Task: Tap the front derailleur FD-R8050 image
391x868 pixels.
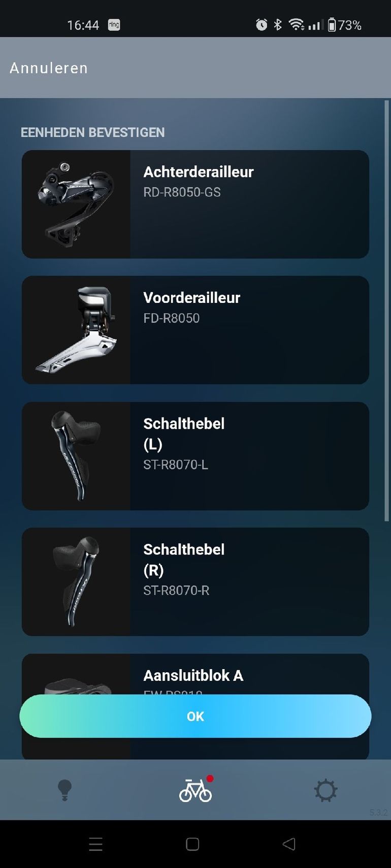Action: (x=76, y=330)
